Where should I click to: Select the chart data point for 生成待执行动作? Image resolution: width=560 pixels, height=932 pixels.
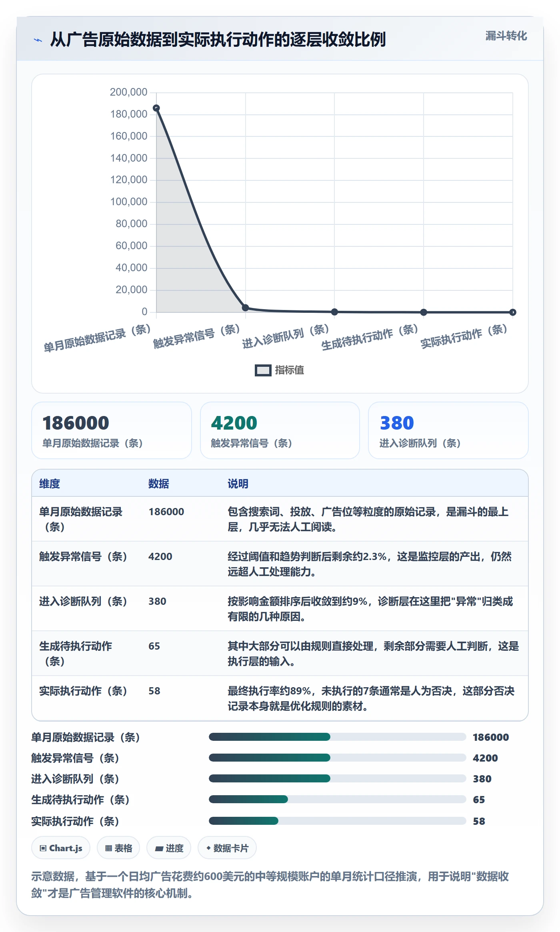tap(424, 312)
